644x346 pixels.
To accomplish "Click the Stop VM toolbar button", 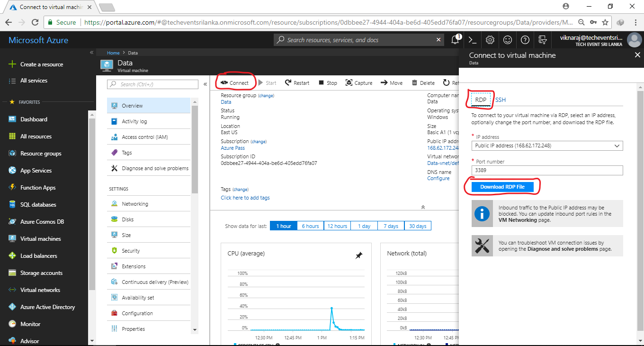I will [328, 83].
